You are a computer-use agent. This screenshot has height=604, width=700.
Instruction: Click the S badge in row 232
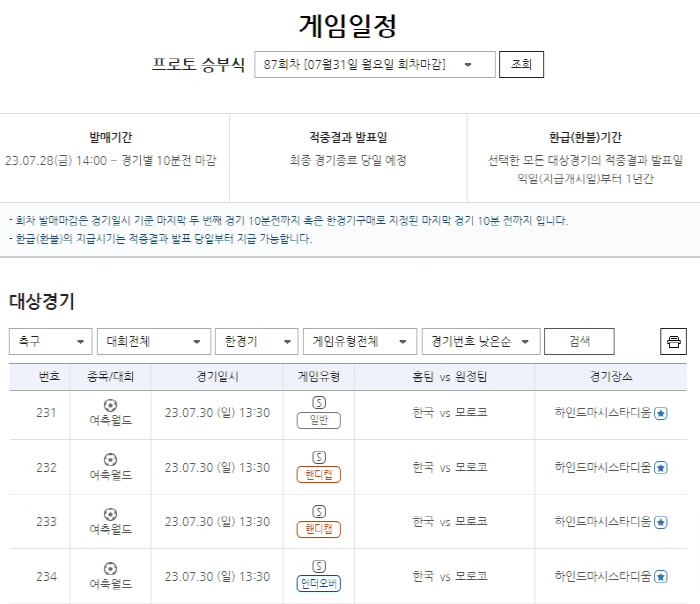pos(319,457)
